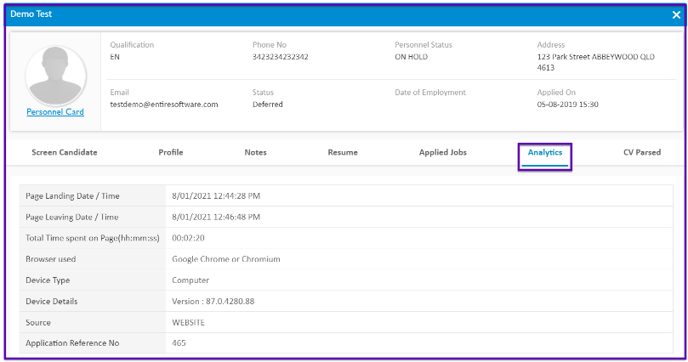The height and width of the screenshot is (362, 688).
Task: Click the candidate profile avatar image
Action: (56, 75)
